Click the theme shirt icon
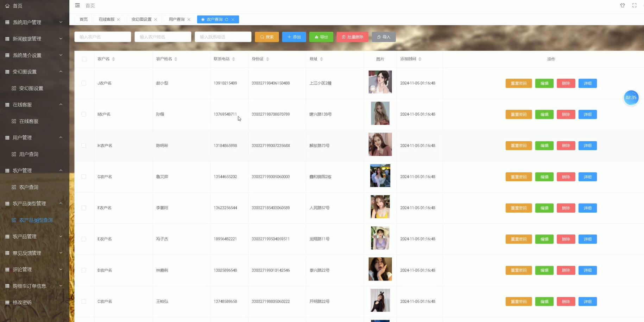This screenshot has width=644, height=322. 623,5
